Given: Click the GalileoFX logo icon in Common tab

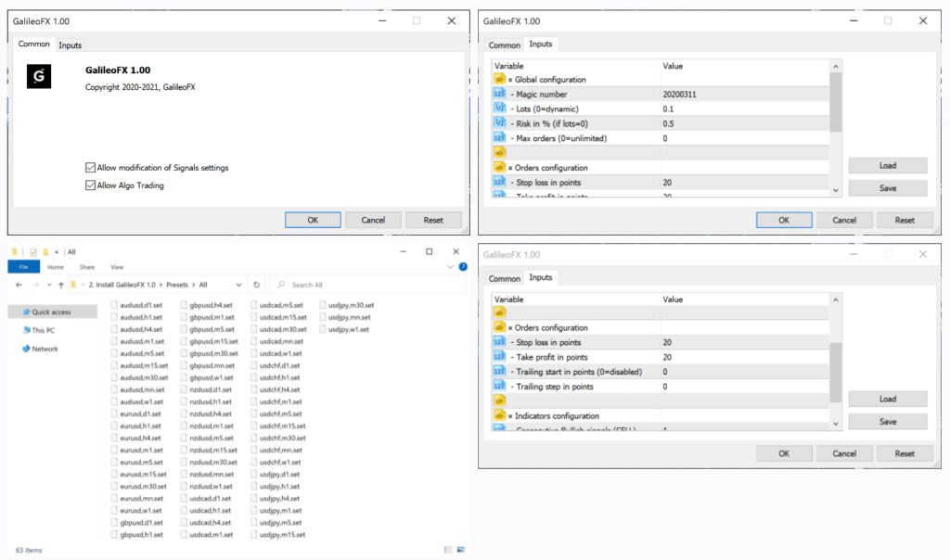Looking at the screenshot, I should pyautogui.click(x=39, y=76).
